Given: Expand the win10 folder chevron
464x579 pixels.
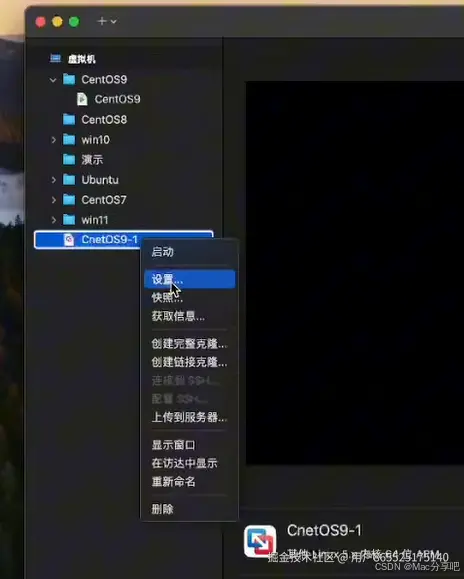Looking at the screenshot, I should [54, 140].
